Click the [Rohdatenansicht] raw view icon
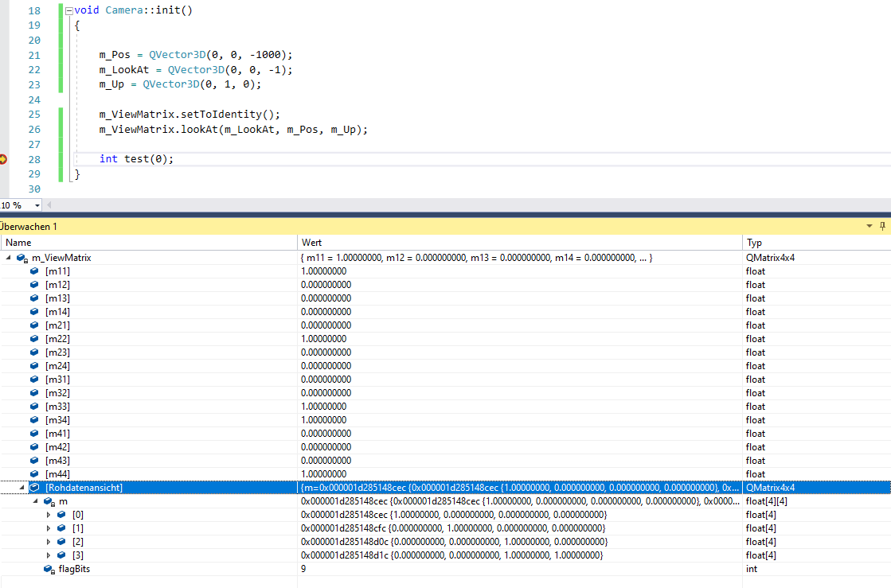The width and height of the screenshot is (891, 588). (34, 488)
